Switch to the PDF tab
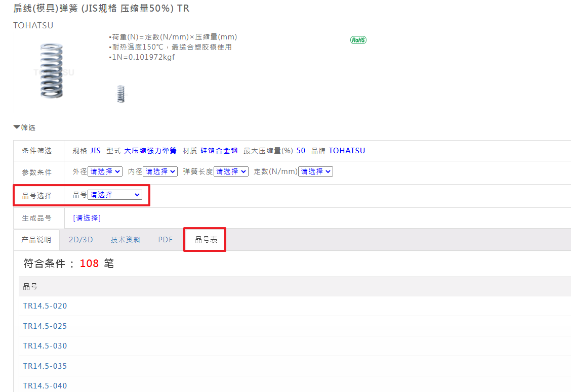Image resolution: width=571 pixels, height=392 pixels. (x=166, y=239)
